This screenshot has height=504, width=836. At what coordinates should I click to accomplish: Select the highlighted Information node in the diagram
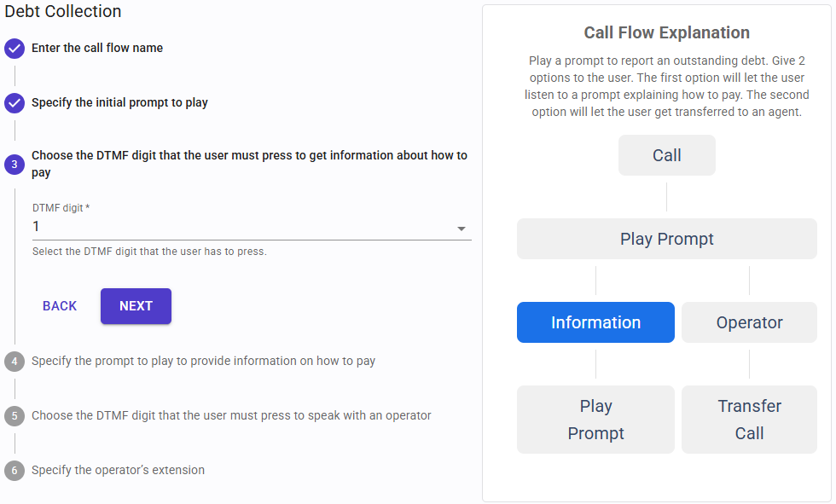[595, 322]
